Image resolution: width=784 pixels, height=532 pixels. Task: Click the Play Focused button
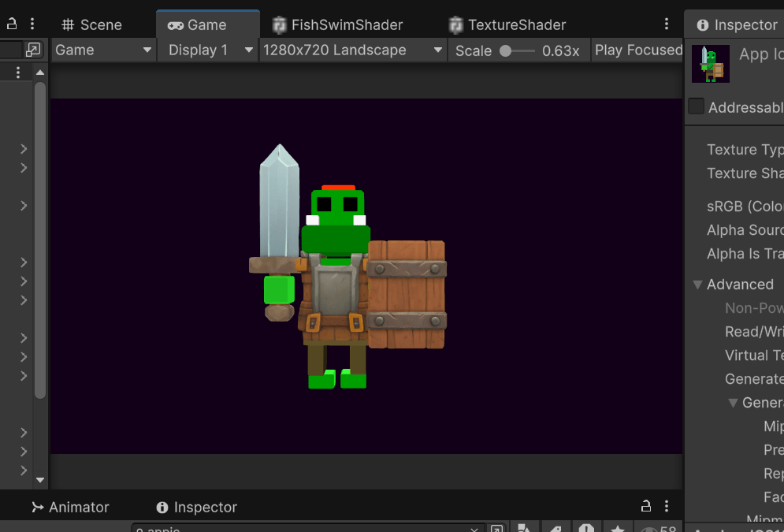coord(637,50)
